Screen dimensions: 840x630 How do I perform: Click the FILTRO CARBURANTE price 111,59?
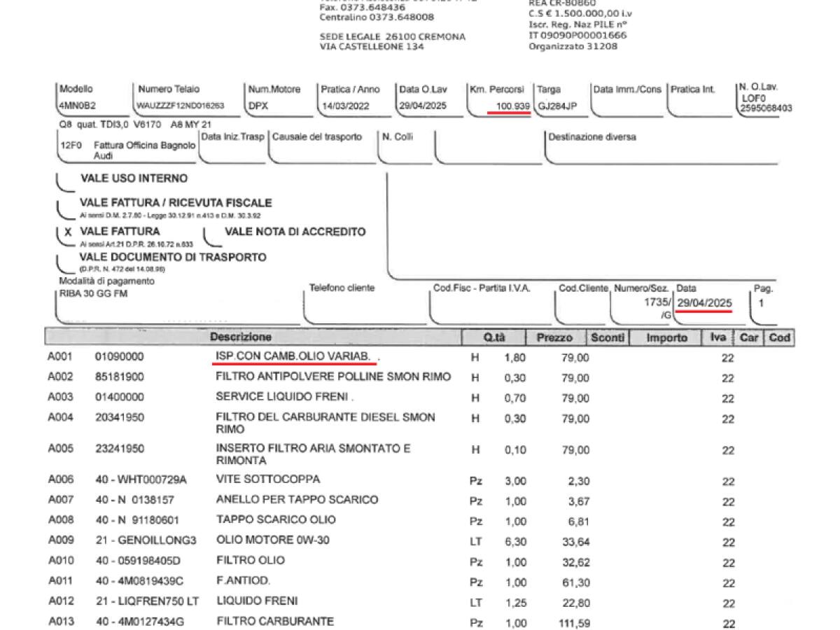click(x=574, y=622)
